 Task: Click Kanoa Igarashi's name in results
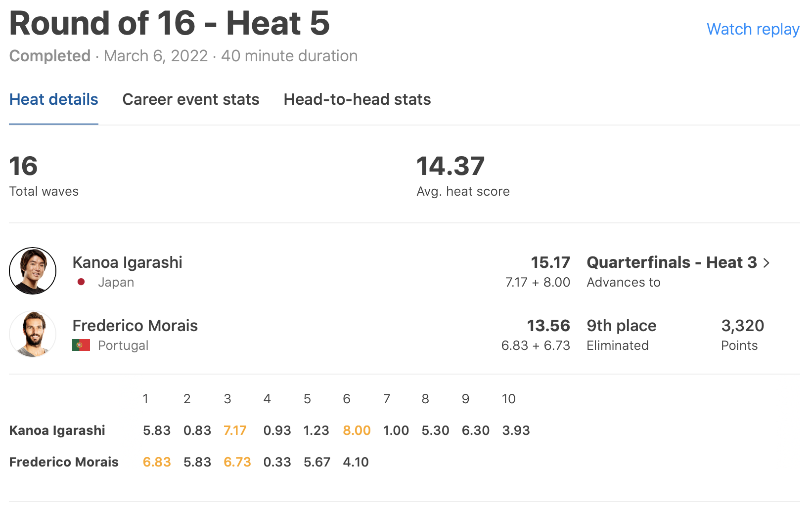127,262
